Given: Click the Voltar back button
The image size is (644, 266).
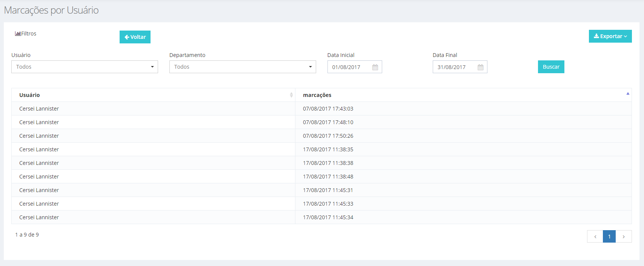Looking at the screenshot, I should [x=135, y=37].
